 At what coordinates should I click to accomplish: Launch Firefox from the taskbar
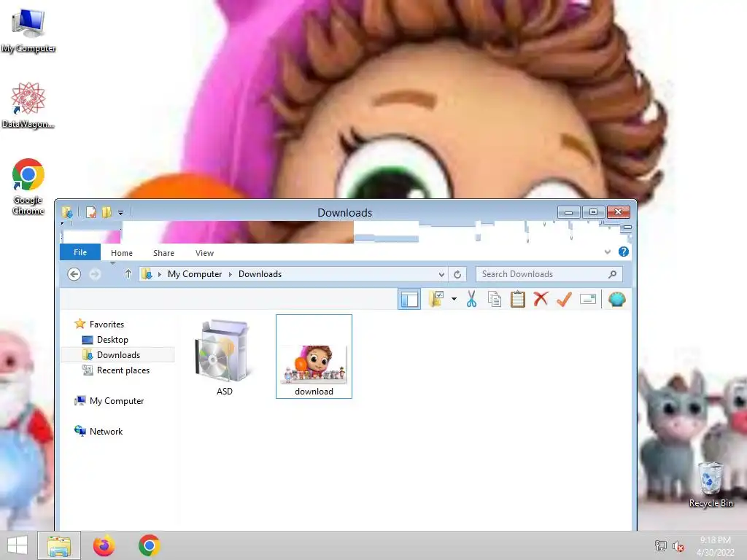click(x=104, y=545)
